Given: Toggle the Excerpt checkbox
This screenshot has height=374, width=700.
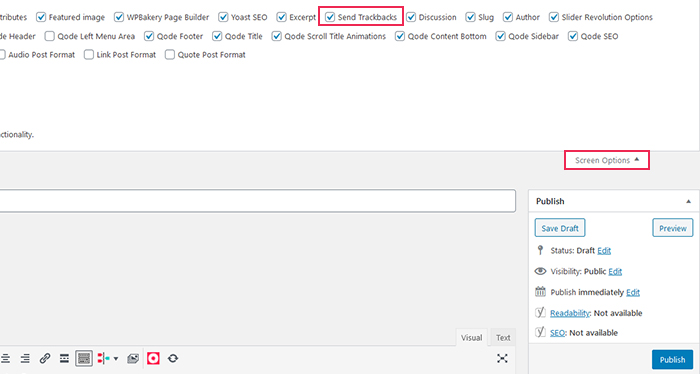Looking at the screenshot, I should pyautogui.click(x=281, y=17).
